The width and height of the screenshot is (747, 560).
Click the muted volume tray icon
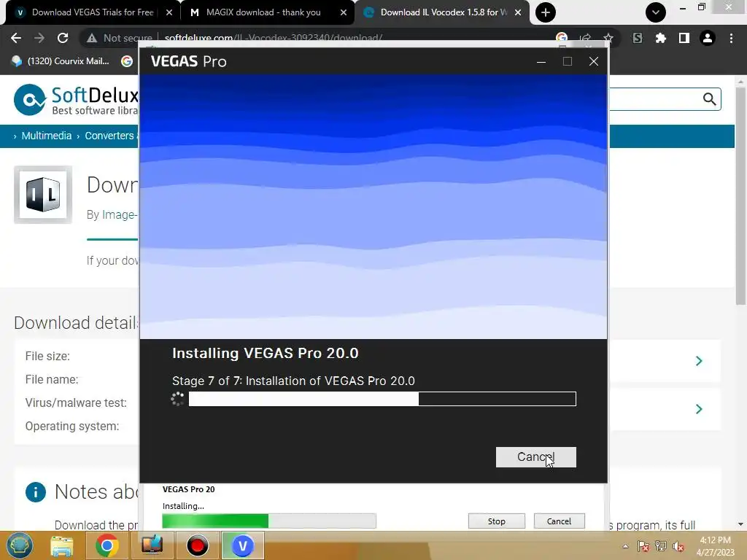click(678, 546)
